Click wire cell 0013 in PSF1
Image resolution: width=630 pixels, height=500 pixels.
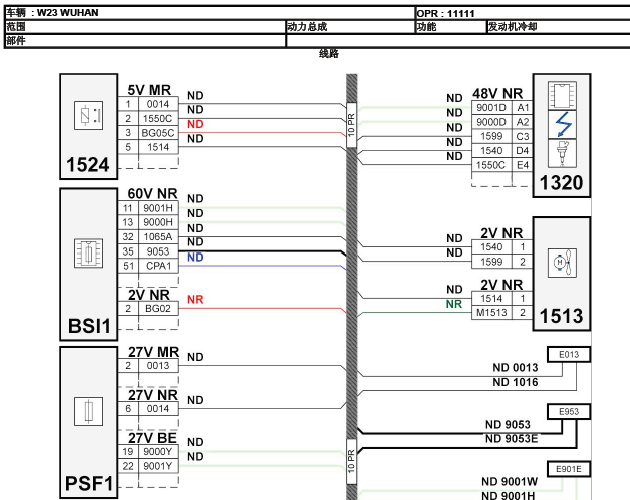(x=158, y=366)
